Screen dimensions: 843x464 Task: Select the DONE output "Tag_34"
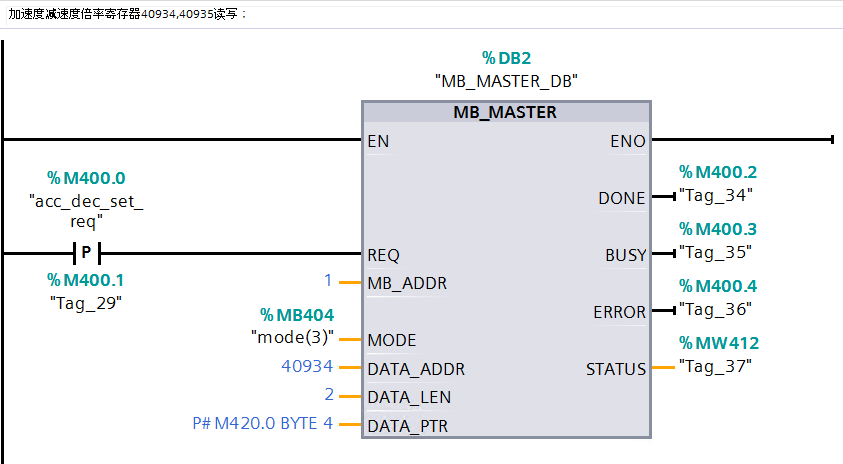pyautogui.click(x=715, y=195)
